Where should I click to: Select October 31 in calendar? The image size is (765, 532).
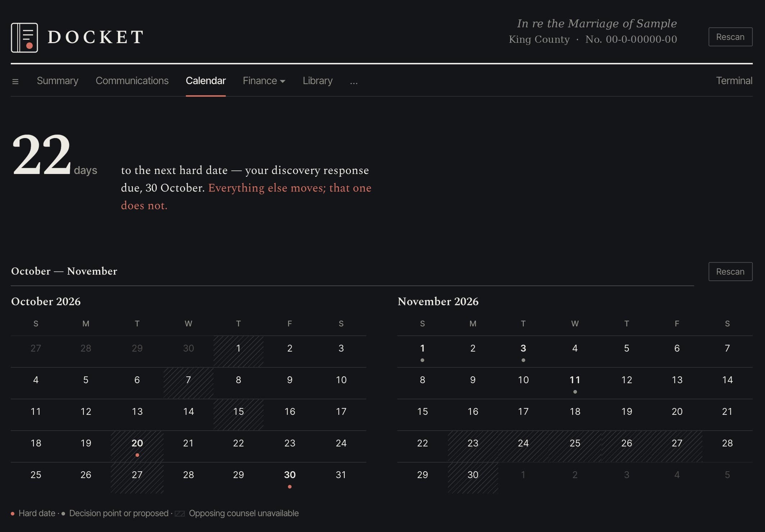pos(341,478)
